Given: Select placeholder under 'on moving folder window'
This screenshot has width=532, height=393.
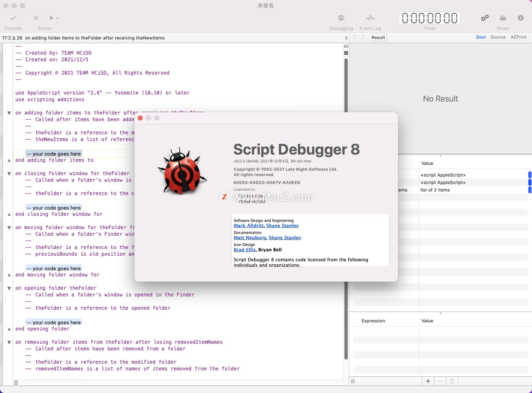Looking at the screenshot, I should [x=54, y=268].
